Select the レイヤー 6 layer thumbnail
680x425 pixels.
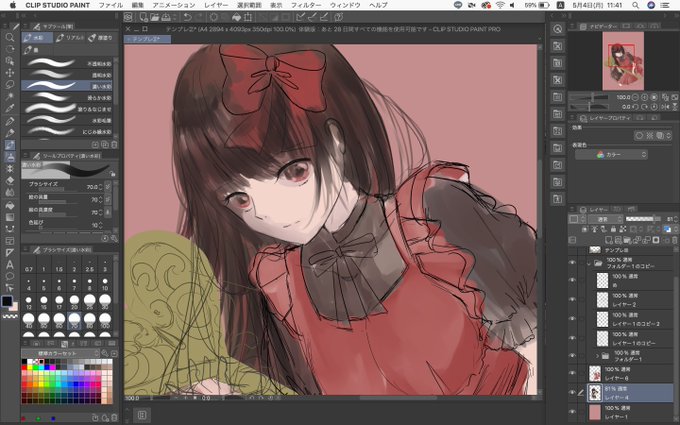(x=595, y=373)
